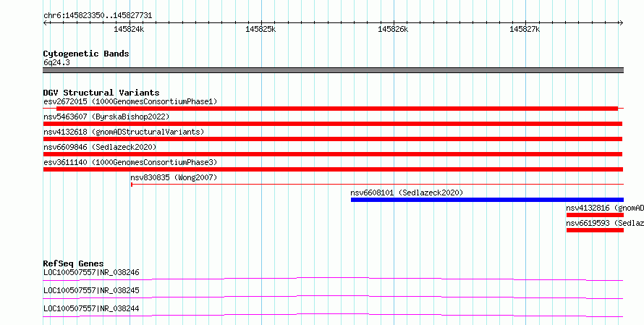The height and width of the screenshot is (325, 644).
Task: Click the right arrow end of ruler
Action: coord(621,23)
